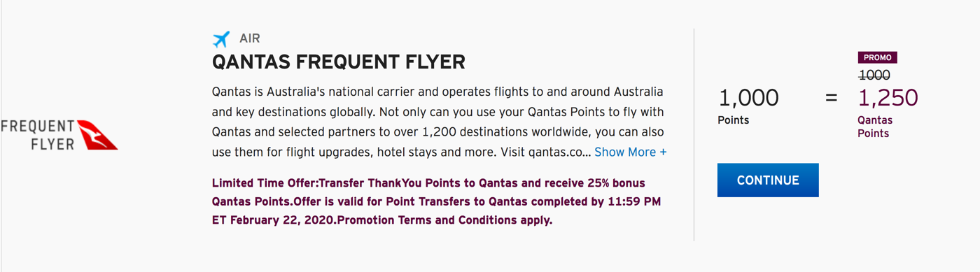This screenshot has width=980, height=272.
Task: Click the struck-through 1000 value
Action: pyautogui.click(x=874, y=75)
